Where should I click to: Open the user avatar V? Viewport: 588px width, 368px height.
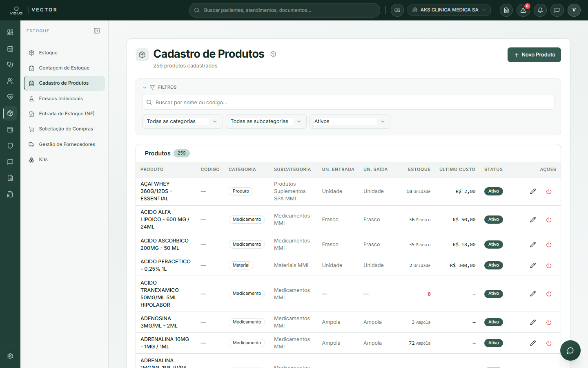[574, 10]
